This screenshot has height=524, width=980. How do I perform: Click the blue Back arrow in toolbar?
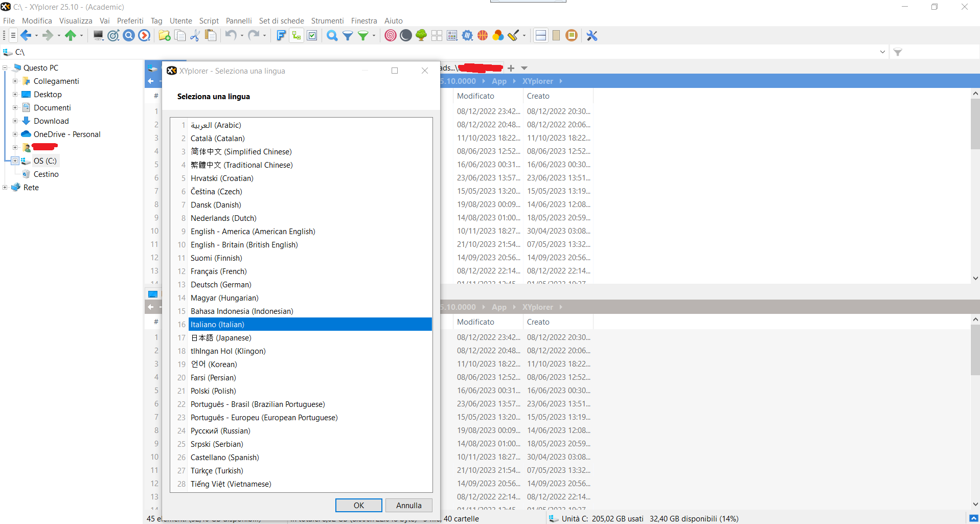pyautogui.click(x=26, y=35)
